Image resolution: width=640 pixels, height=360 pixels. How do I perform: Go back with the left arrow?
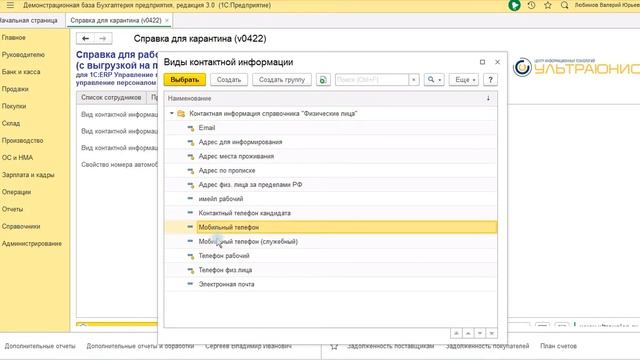pyautogui.click(x=85, y=38)
